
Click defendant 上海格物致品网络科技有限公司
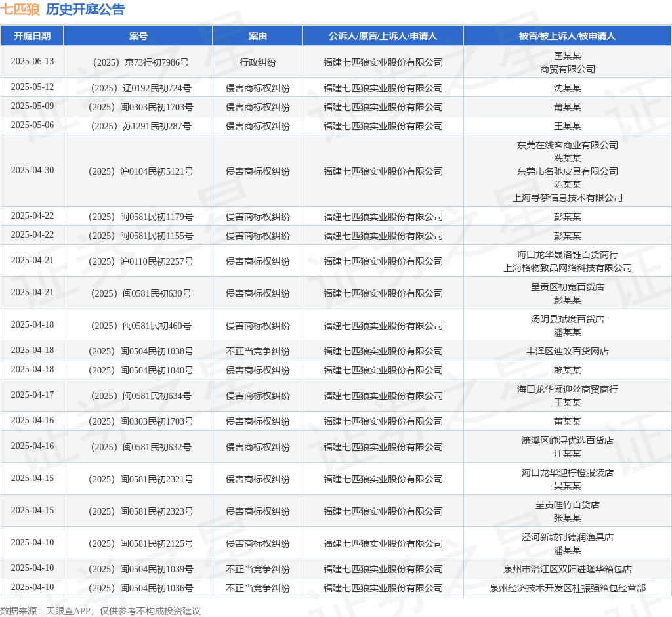pos(568,268)
